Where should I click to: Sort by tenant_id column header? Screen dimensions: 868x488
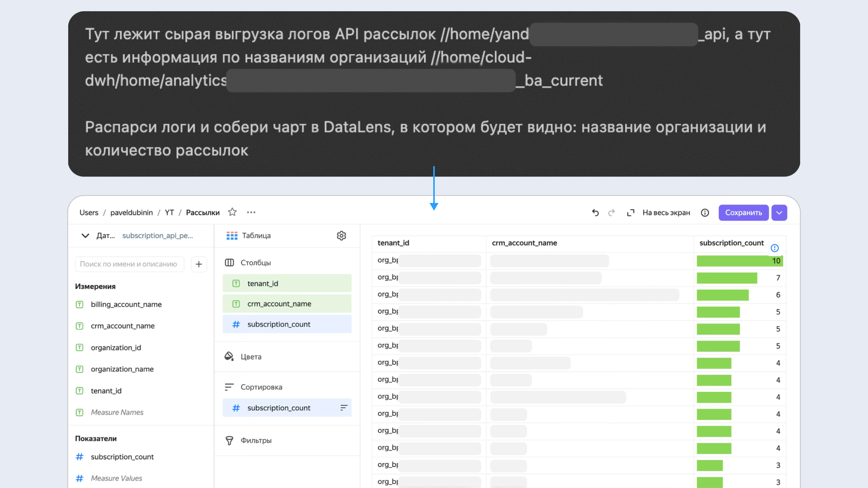click(x=393, y=243)
